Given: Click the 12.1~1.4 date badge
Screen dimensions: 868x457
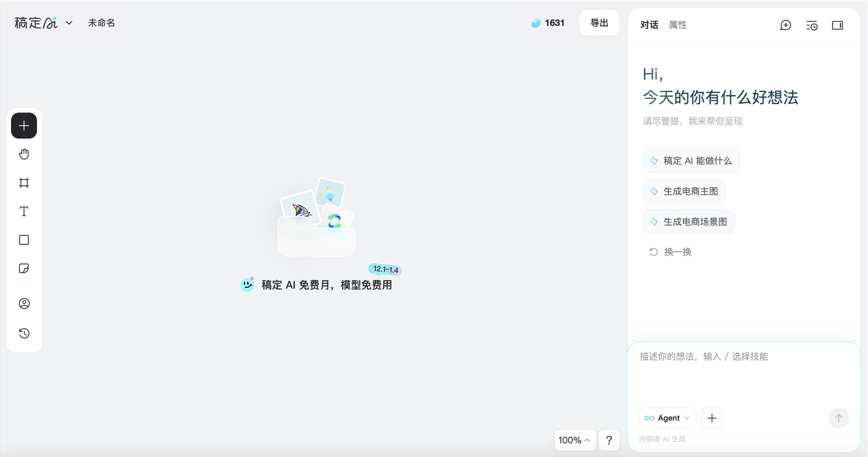Looking at the screenshot, I should (x=385, y=269).
